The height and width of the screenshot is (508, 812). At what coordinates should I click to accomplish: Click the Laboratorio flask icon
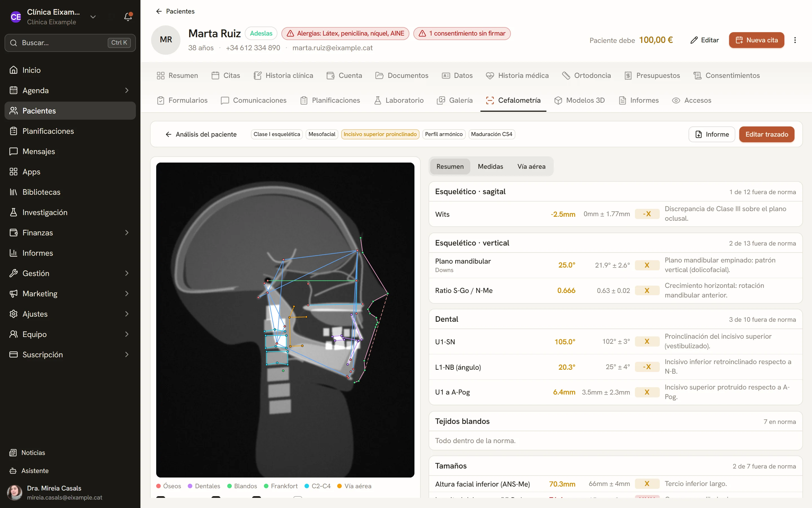coord(378,100)
